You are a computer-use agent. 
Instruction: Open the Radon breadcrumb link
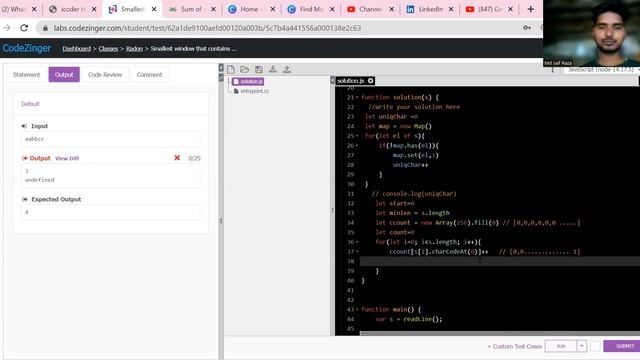pos(134,49)
